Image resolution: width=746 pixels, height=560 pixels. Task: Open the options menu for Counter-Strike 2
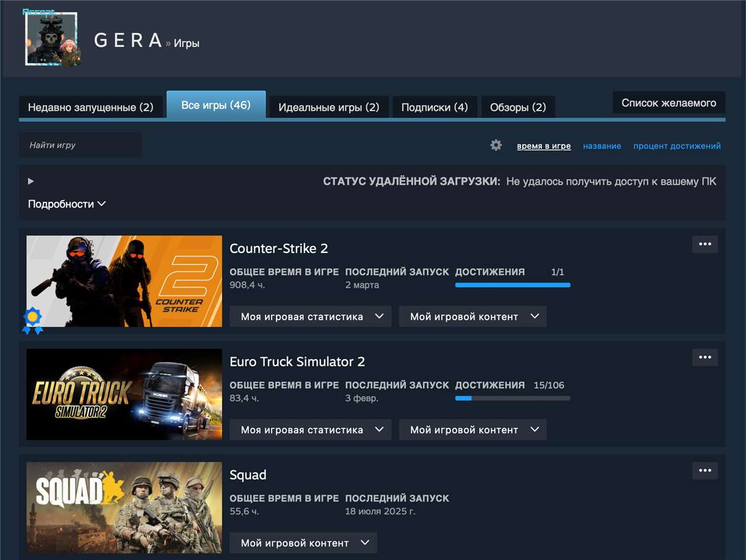click(704, 244)
